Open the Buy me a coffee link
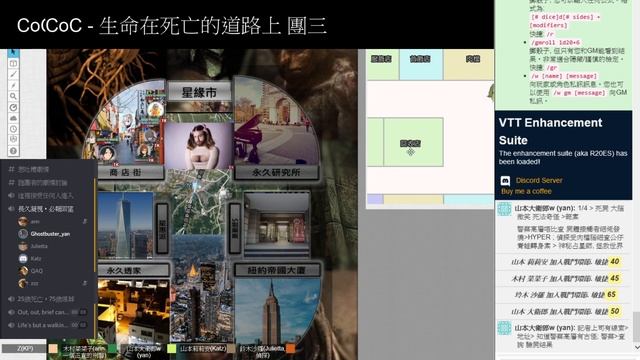 click(x=526, y=191)
